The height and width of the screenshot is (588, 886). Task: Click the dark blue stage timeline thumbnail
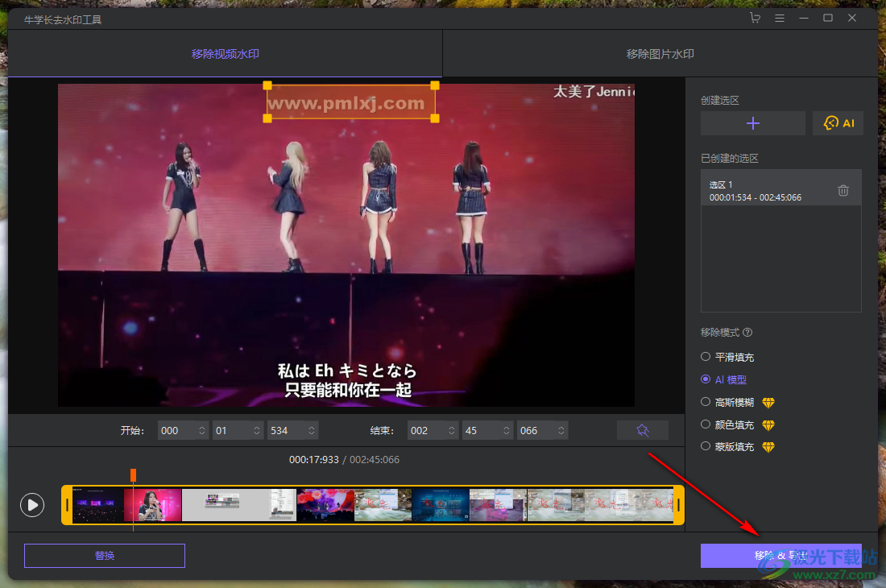pos(441,505)
